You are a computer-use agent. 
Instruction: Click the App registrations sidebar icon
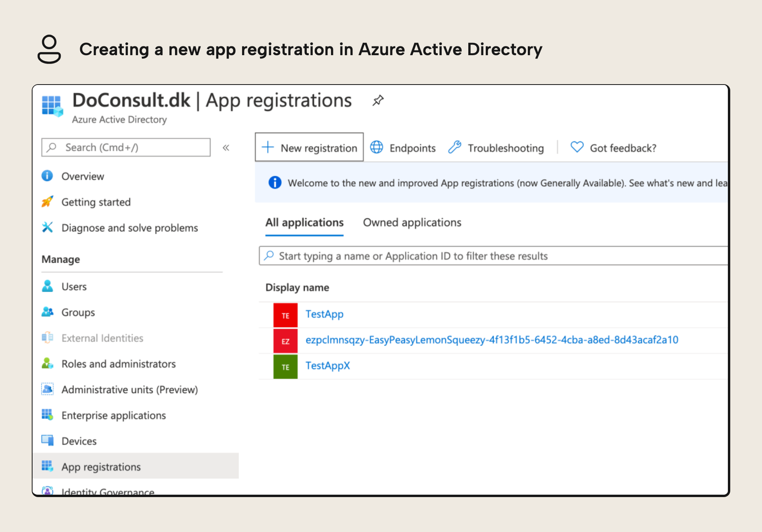(x=47, y=466)
